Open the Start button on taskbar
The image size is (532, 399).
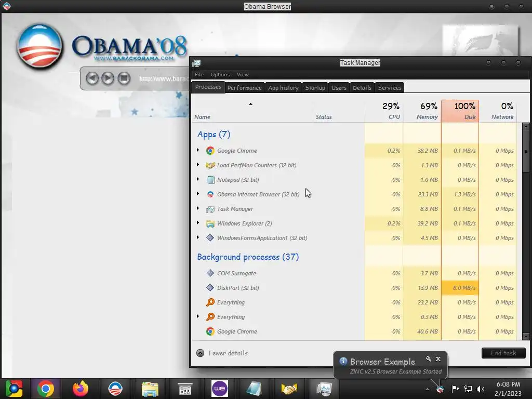pyautogui.click(x=14, y=389)
